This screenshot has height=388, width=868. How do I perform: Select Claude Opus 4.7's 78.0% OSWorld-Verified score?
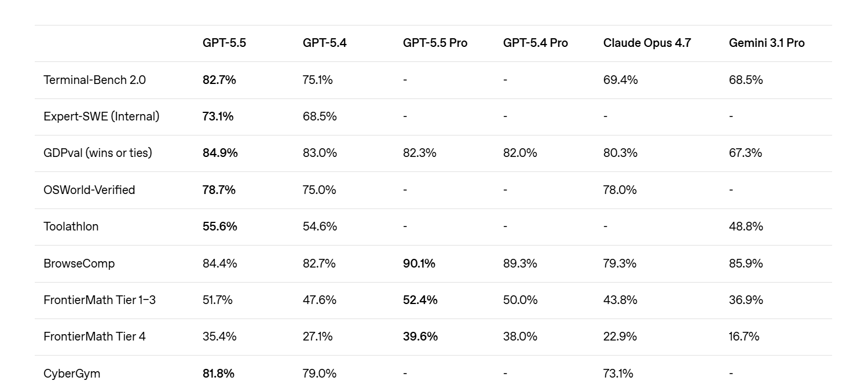[x=620, y=190]
